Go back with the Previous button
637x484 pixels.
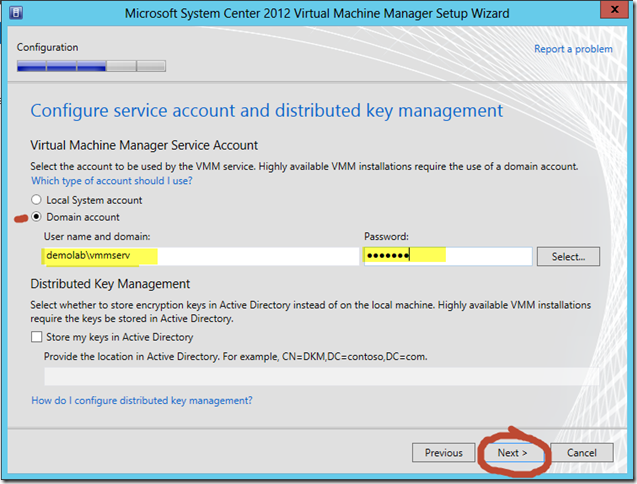click(x=444, y=452)
